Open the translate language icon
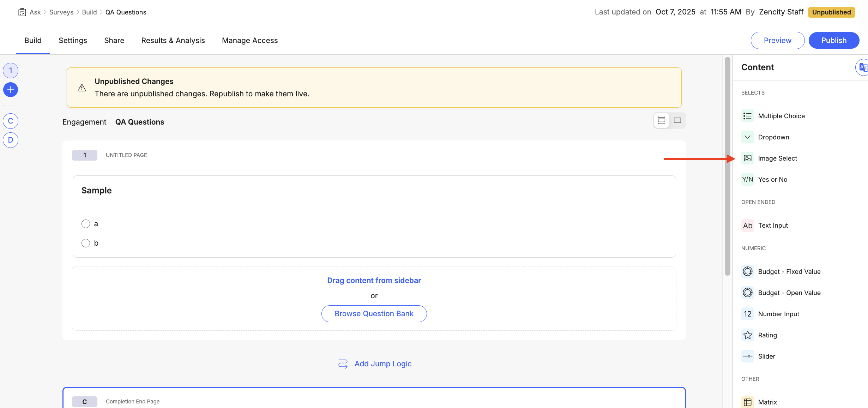 pyautogui.click(x=862, y=67)
